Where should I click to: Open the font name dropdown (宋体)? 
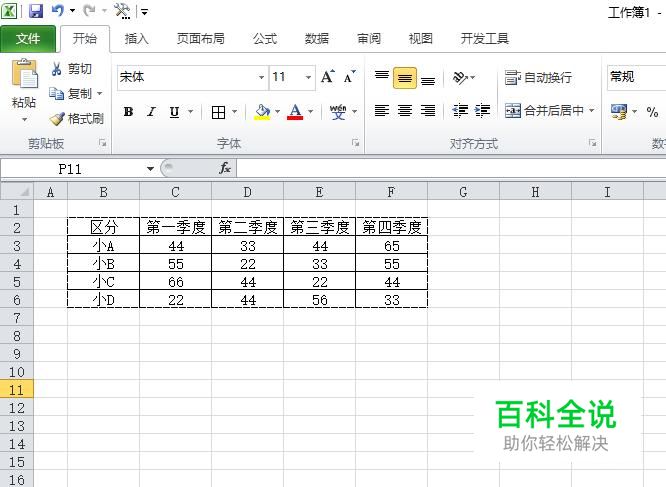[261, 77]
